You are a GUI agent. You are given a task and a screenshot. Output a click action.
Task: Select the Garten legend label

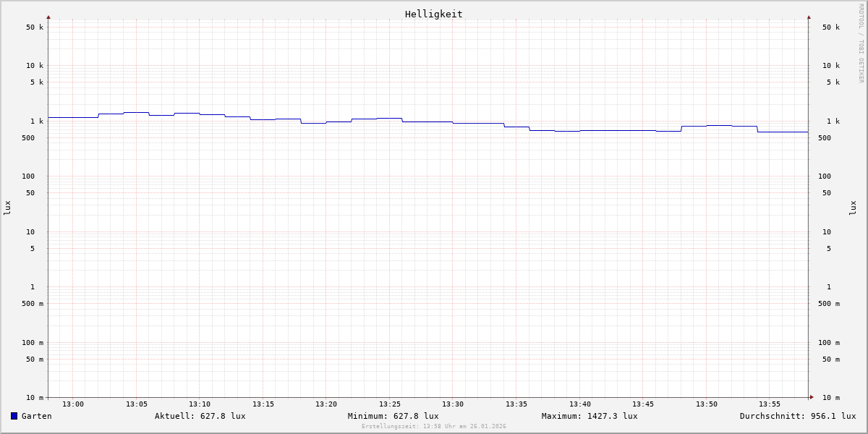36,416
